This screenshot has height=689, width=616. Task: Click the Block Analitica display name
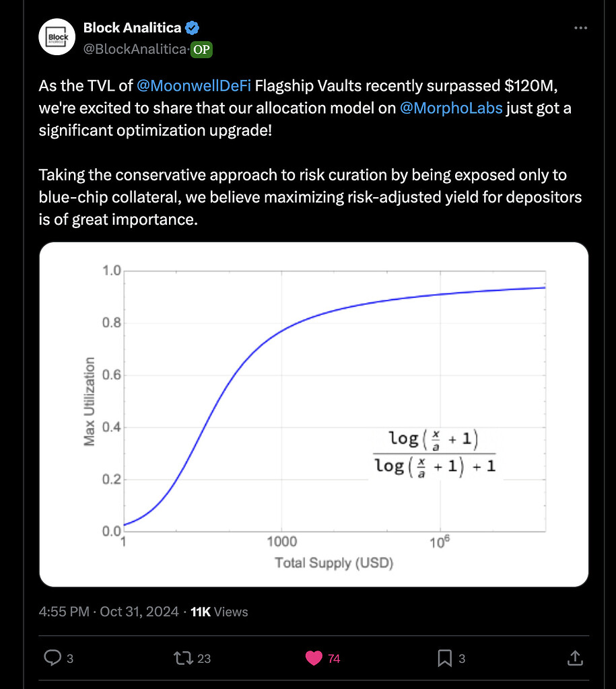(x=133, y=28)
